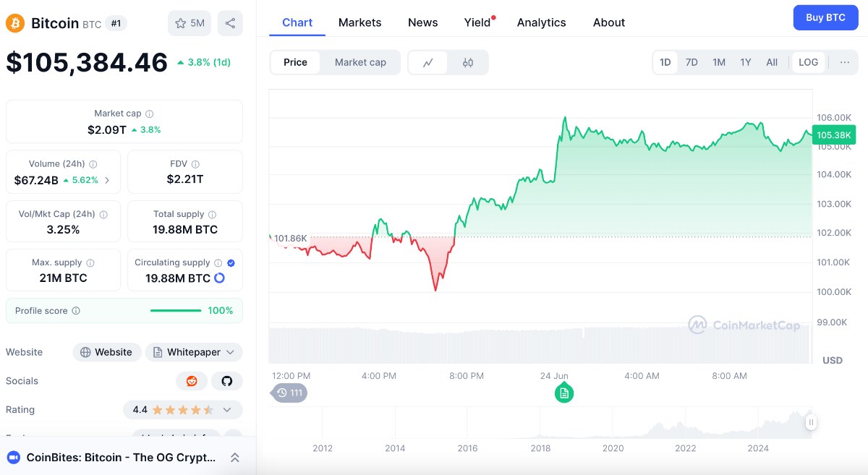Expand the CoinBites Bitcoin panel
Image resolution: width=868 pixels, height=475 pixels.
coord(234,457)
